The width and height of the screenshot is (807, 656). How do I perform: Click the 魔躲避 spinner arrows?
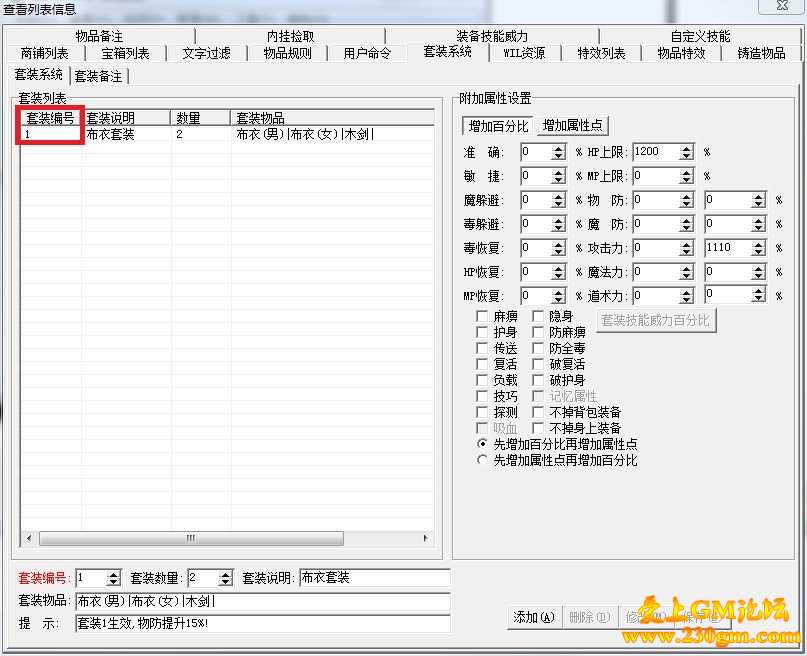(x=558, y=200)
